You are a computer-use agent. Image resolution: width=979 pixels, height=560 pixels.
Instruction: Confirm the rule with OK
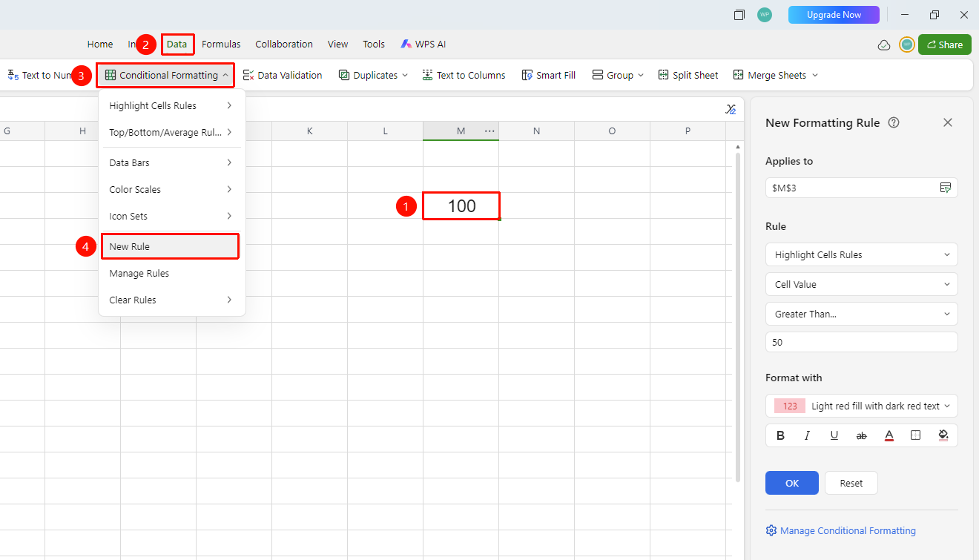(792, 483)
